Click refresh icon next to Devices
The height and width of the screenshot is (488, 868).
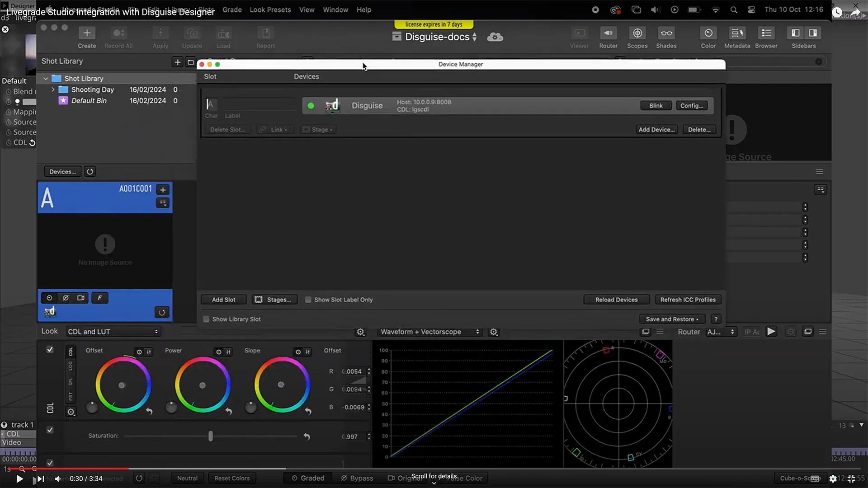90,172
